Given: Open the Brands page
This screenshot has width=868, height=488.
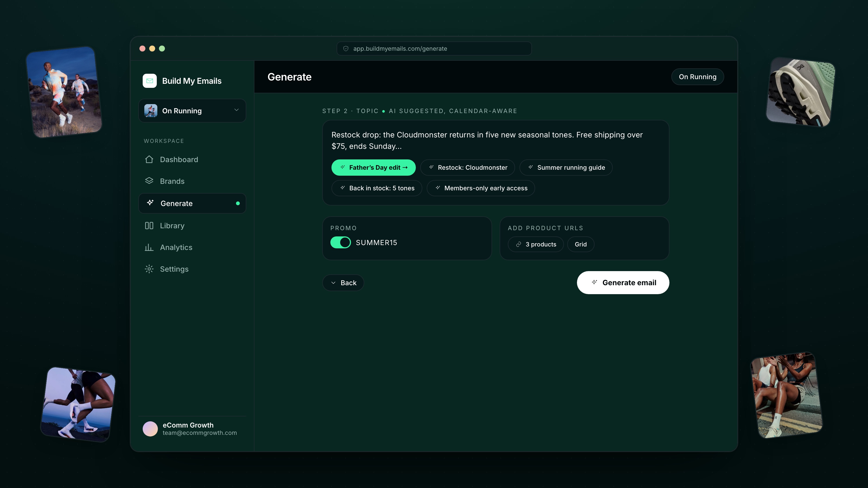Looking at the screenshot, I should pyautogui.click(x=192, y=181).
